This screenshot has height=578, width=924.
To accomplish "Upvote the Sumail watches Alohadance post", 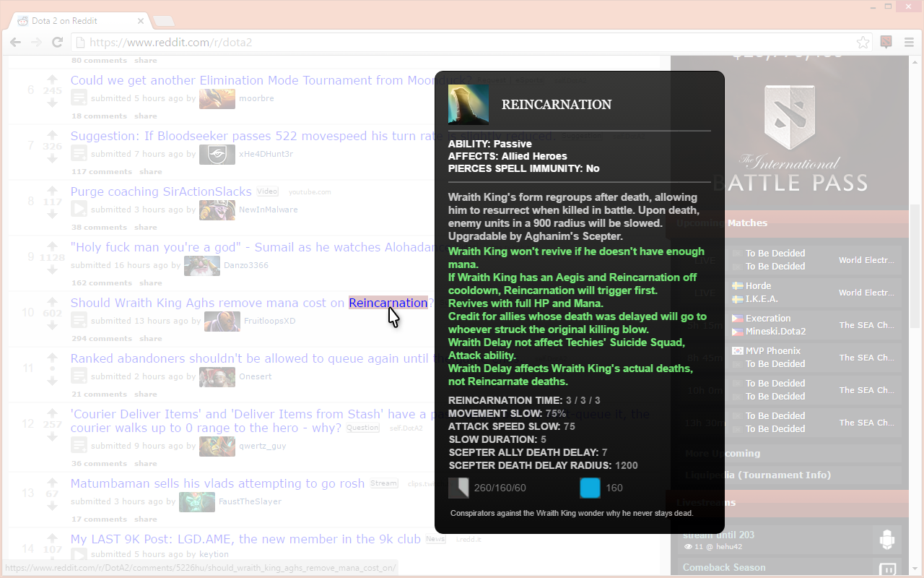I will click(x=52, y=245).
